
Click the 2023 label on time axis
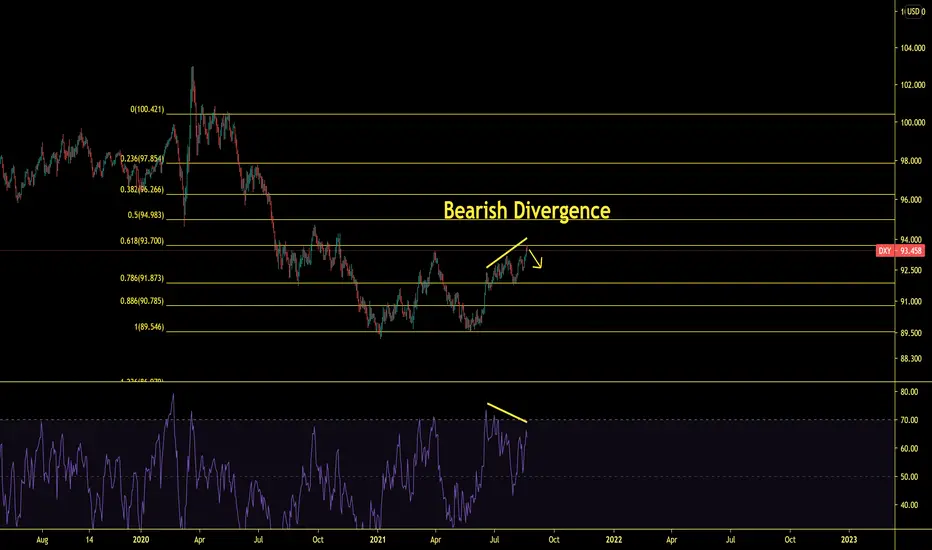point(849,540)
